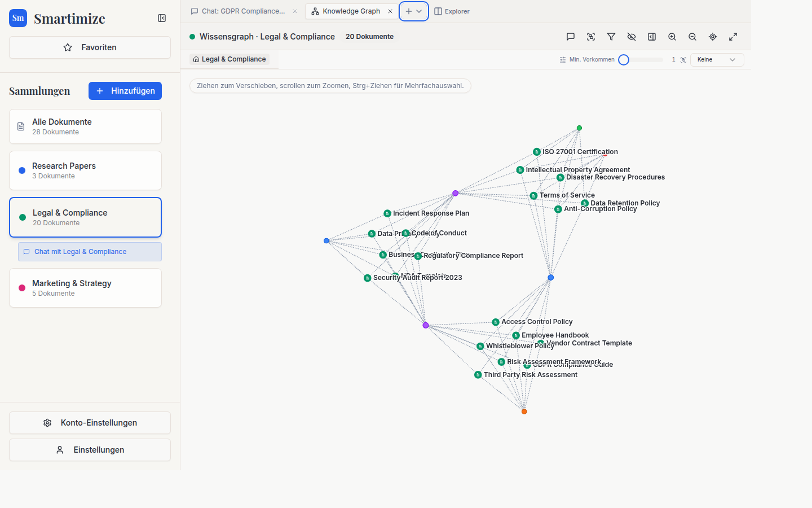
Task: Close the Knowledge Graph tab
Action: 390,11
